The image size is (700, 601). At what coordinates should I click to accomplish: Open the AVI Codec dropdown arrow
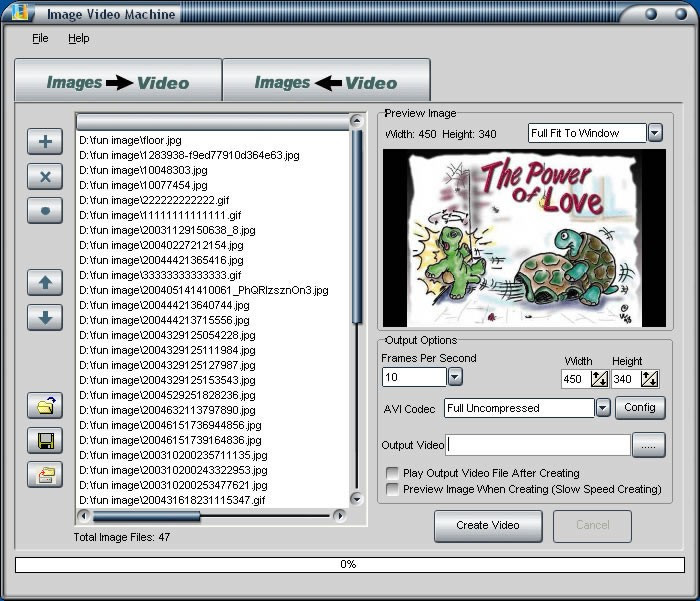click(x=603, y=408)
